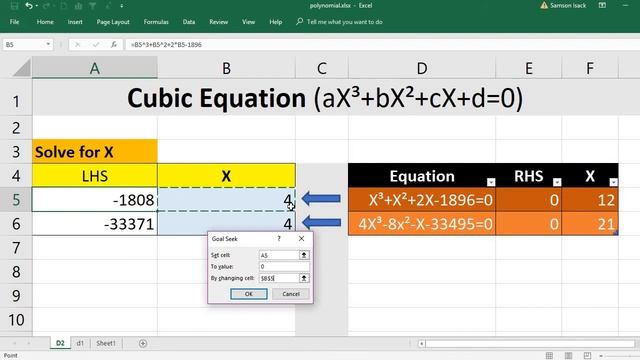Click the table X value 12

pos(590,200)
